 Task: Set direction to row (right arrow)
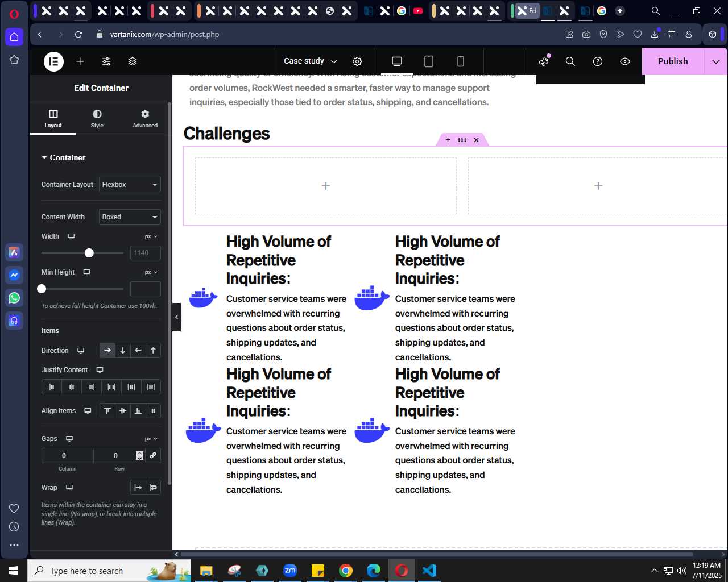(x=107, y=351)
